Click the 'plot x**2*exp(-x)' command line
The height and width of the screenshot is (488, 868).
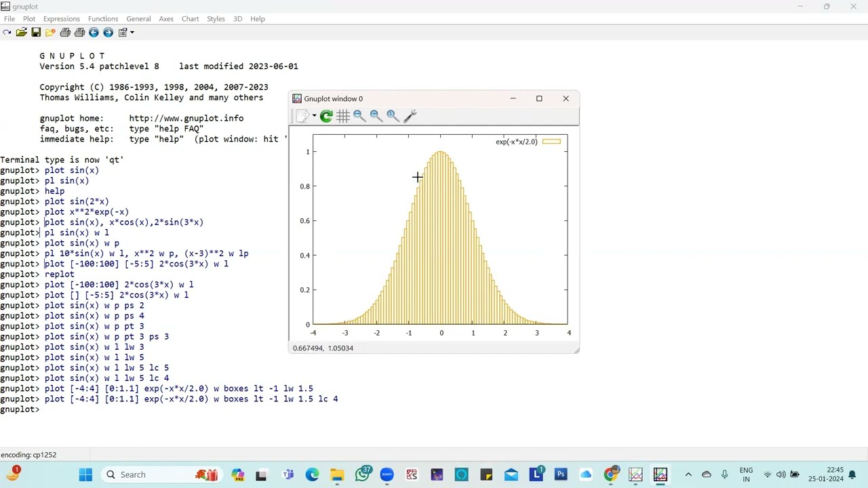pyautogui.click(x=87, y=212)
